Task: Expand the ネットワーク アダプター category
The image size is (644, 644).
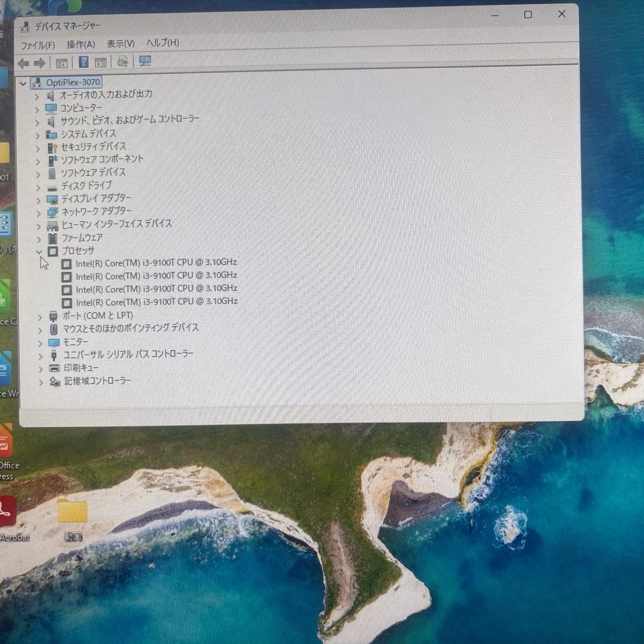Action: 38,213
